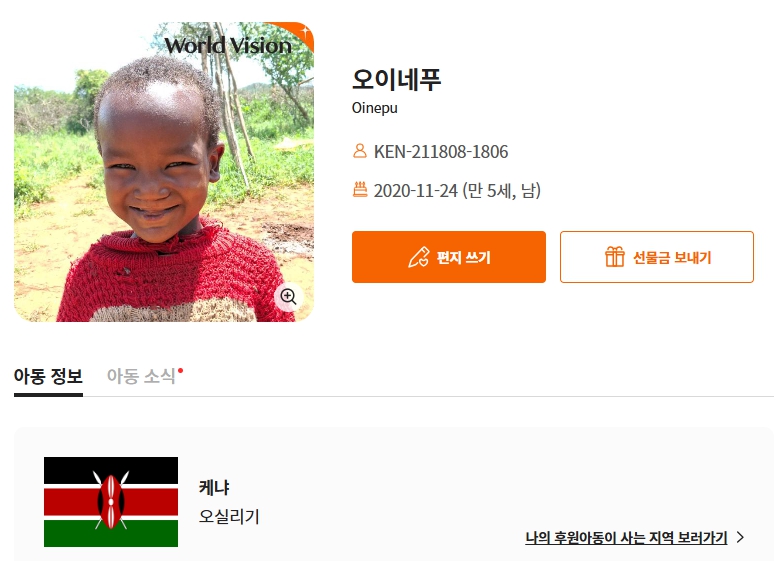Click the 오실리기 region name
This screenshot has width=776, height=561.
pyautogui.click(x=229, y=516)
